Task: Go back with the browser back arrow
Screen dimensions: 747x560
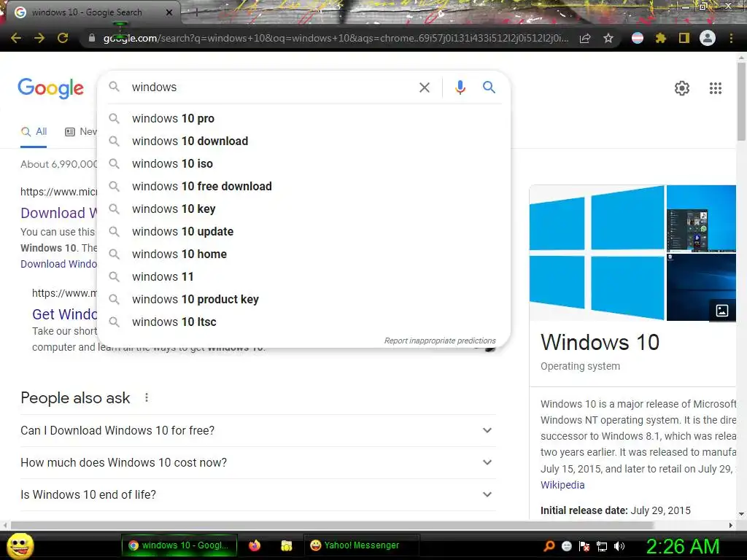Action: (16, 38)
